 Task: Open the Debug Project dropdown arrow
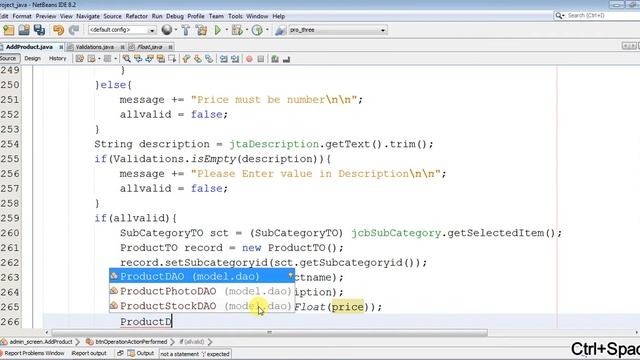coord(247,30)
